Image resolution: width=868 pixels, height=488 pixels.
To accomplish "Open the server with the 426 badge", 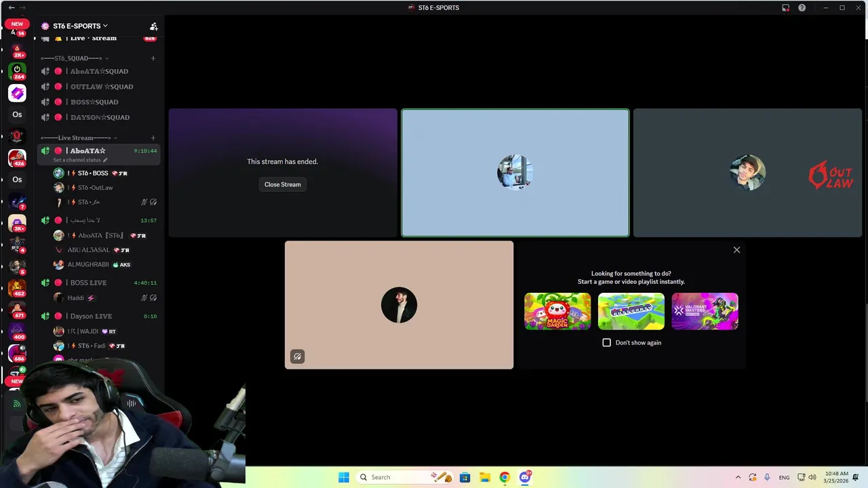I will (17, 158).
